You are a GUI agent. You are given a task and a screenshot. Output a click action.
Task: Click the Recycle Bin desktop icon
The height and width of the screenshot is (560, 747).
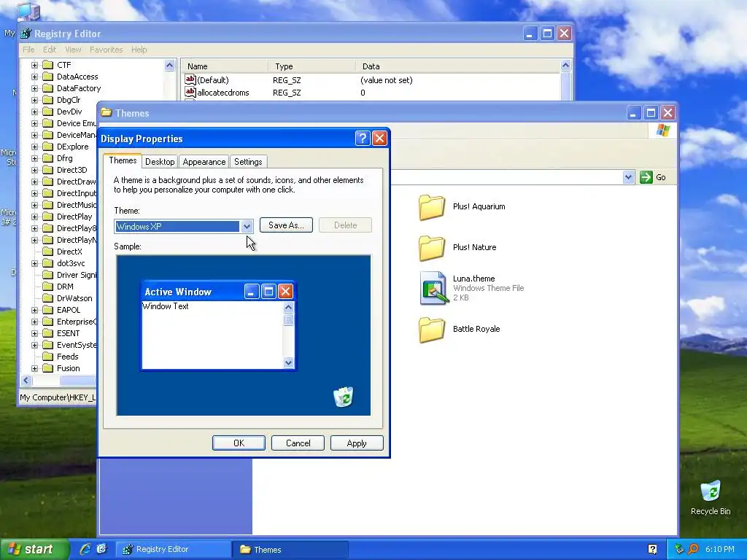(x=711, y=491)
